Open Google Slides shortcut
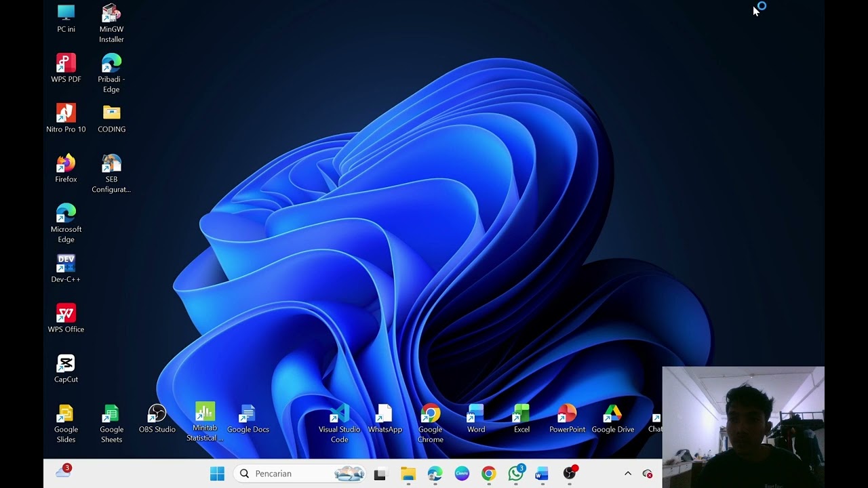 [66, 424]
